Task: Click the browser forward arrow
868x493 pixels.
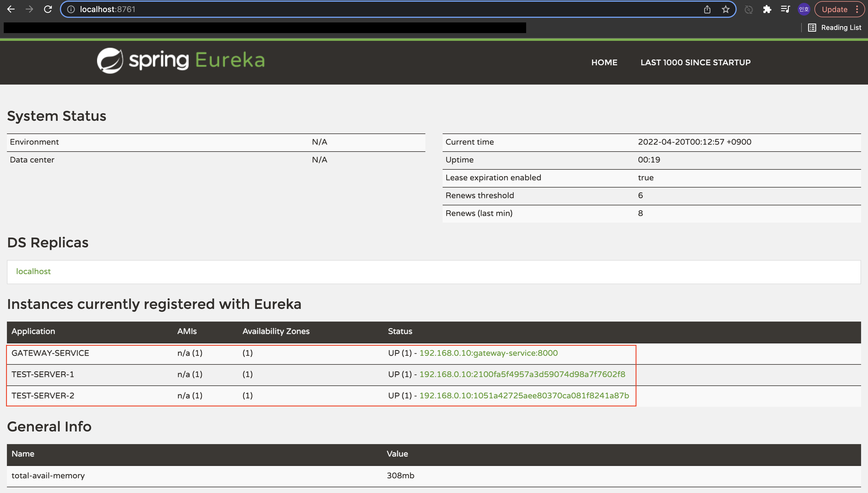Action: pyautogui.click(x=29, y=9)
